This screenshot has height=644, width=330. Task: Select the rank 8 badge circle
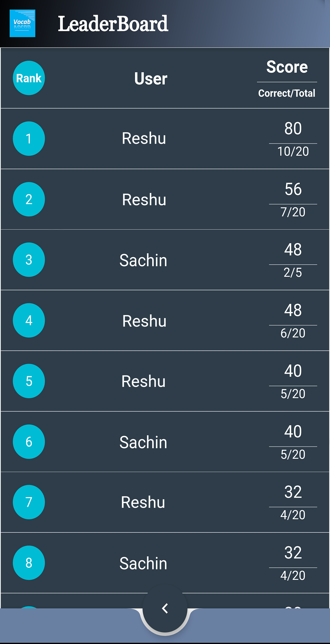coord(29,563)
